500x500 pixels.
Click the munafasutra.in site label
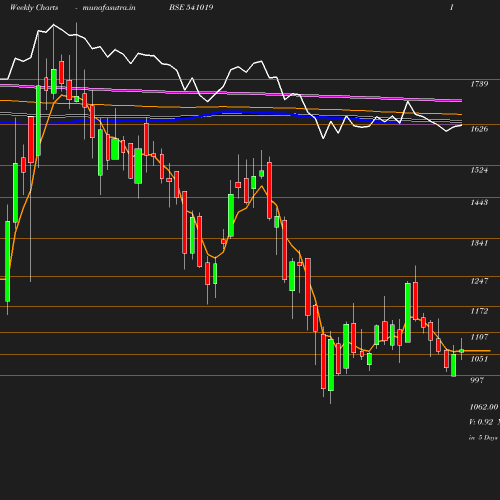coord(109,8)
